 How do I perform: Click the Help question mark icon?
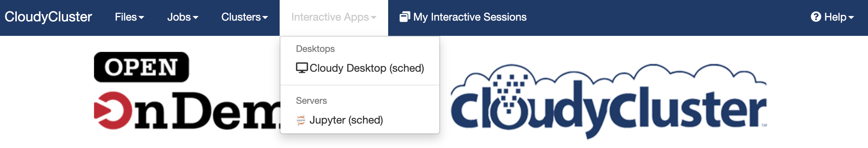[816, 17]
